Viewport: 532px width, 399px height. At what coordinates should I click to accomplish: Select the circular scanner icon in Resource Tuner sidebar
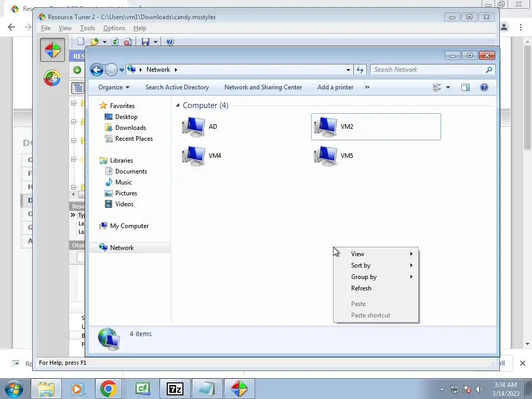pyautogui.click(x=52, y=78)
